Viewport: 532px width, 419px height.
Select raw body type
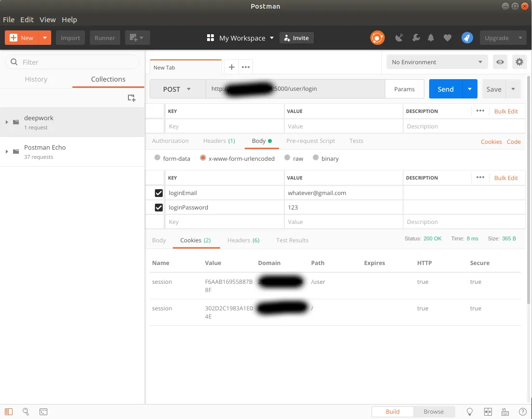pos(287,158)
